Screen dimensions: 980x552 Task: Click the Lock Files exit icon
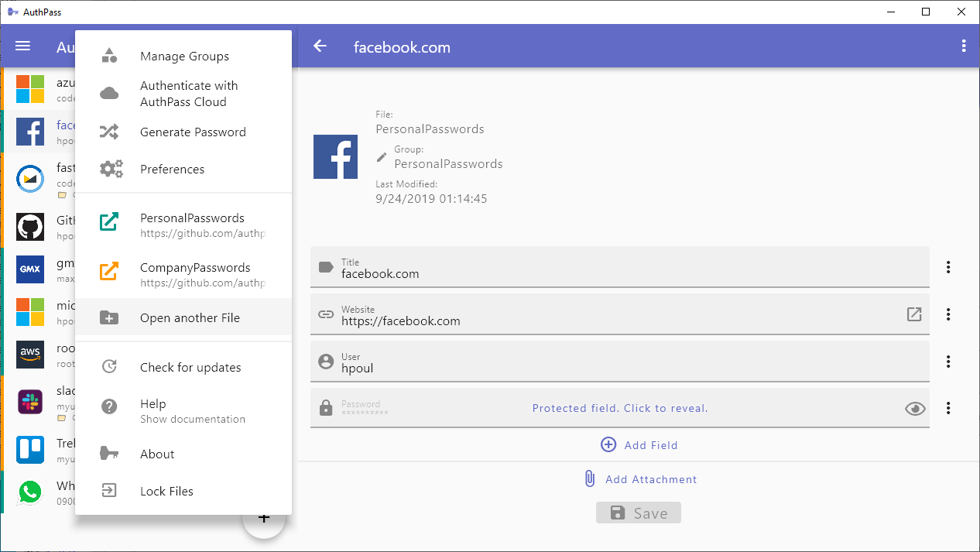[x=109, y=491]
